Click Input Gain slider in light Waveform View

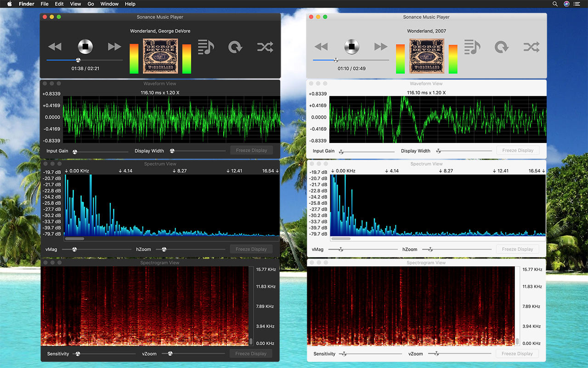(367, 151)
